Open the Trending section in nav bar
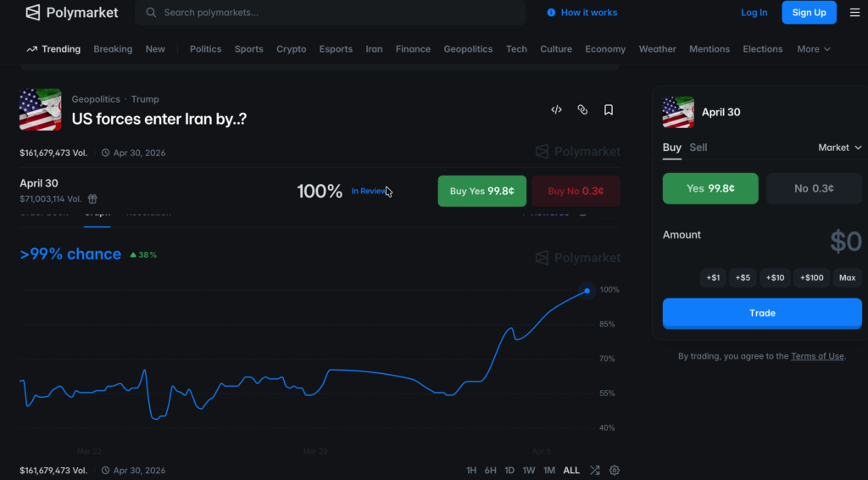The height and width of the screenshot is (480, 868). (x=53, y=49)
